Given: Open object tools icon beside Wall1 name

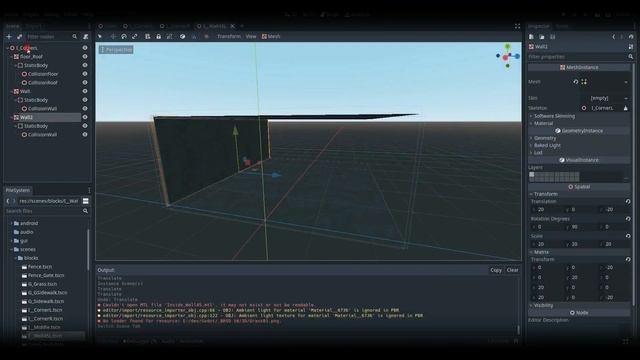Looking at the screenshot, I should tap(631, 47).
